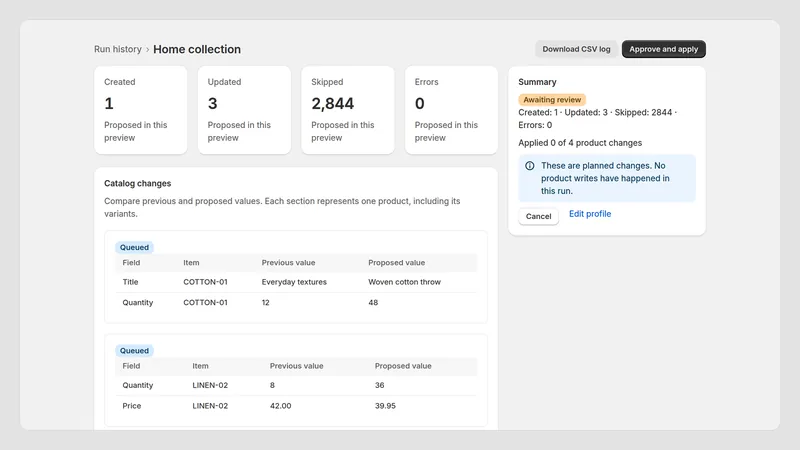Viewport: 800px width, 450px height.
Task: Click Previous value header in LINEN-02 table
Action: tap(296, 366)
